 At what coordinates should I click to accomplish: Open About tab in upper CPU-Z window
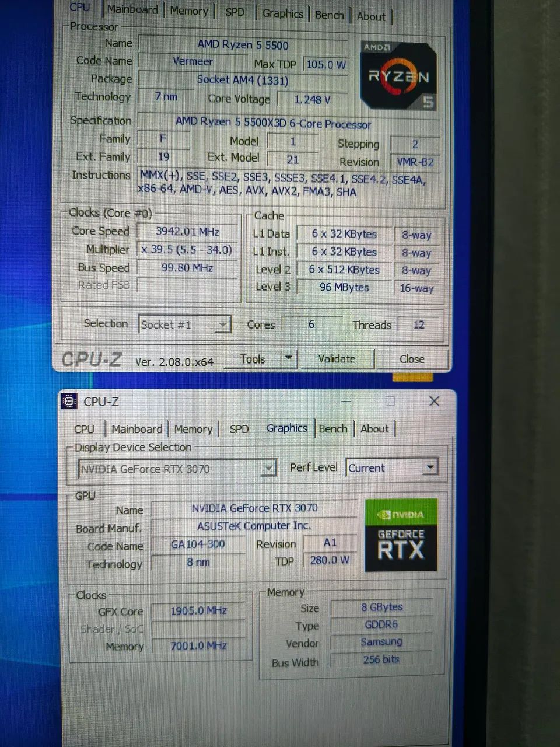click(371, 16)
